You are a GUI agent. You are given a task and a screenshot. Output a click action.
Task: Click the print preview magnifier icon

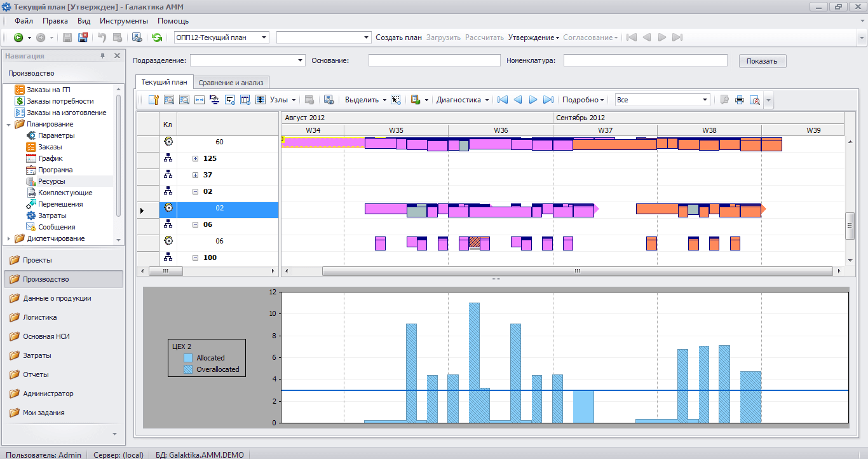(x=755, y=100)
